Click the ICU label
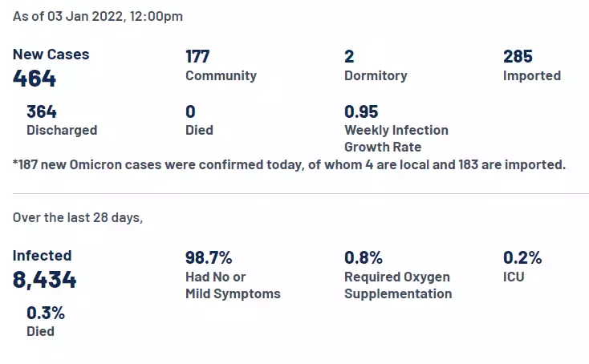Viewport: 589px width, 364px height. click(x=514, y=277)
